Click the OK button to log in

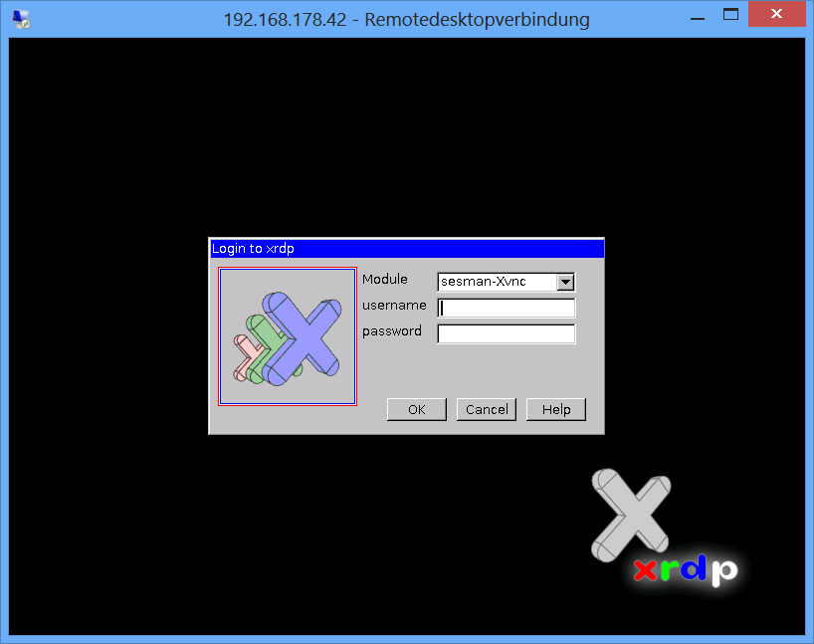click(417, 410)
